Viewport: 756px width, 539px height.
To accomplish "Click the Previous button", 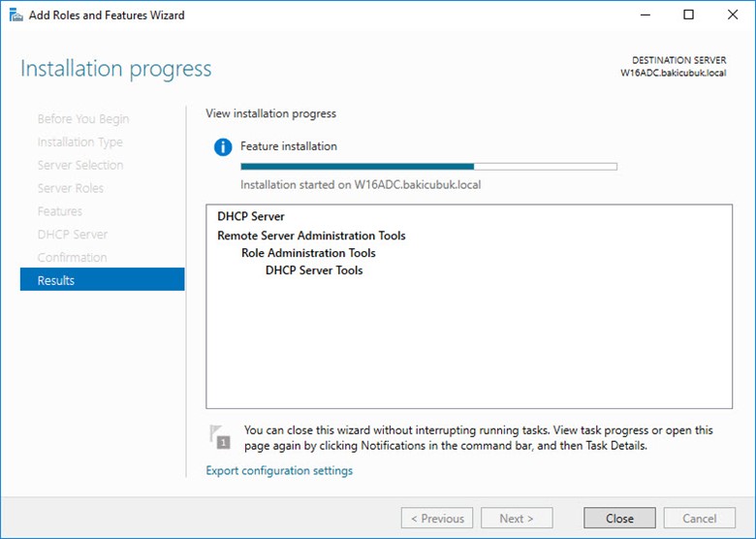I will pyautogui.click(x=437, y=519).
